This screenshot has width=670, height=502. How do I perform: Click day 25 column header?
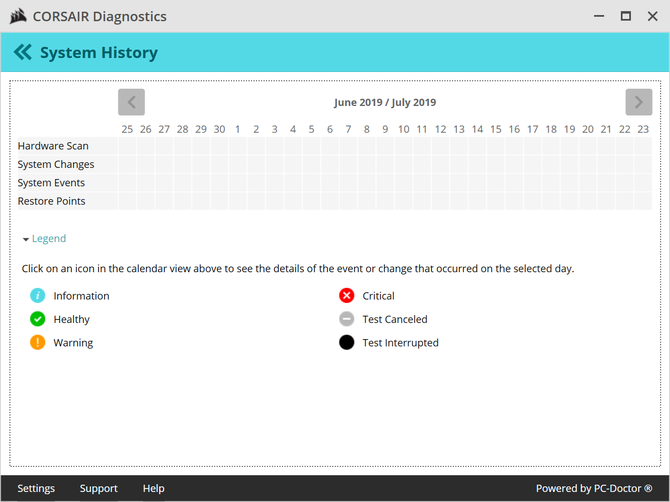tap(127, 129)
